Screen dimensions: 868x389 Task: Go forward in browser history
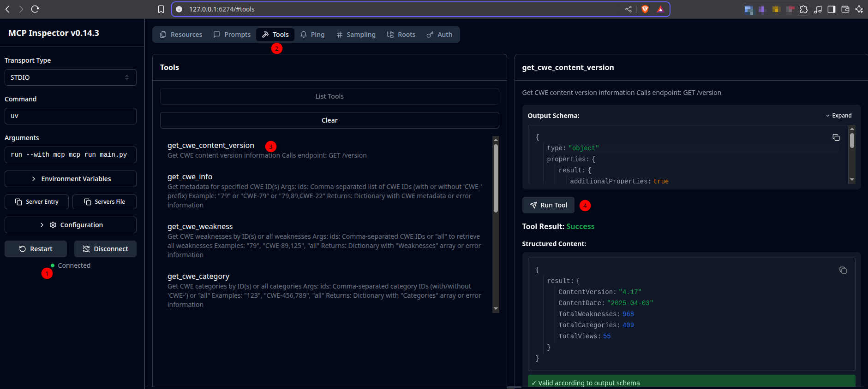(x=21, y=9)
